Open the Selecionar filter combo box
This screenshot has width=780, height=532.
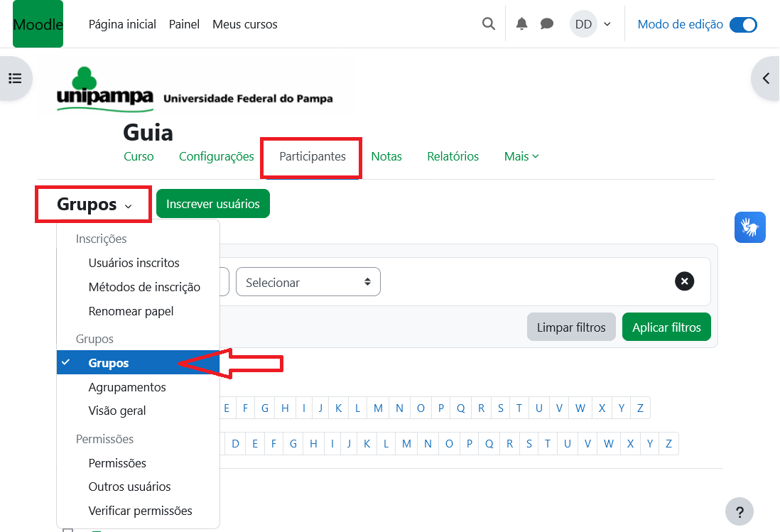(308, 282)
